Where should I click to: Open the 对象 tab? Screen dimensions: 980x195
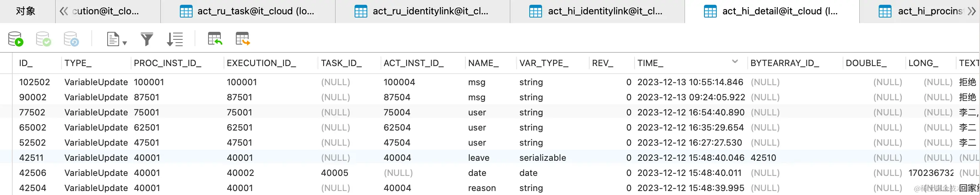26,11
